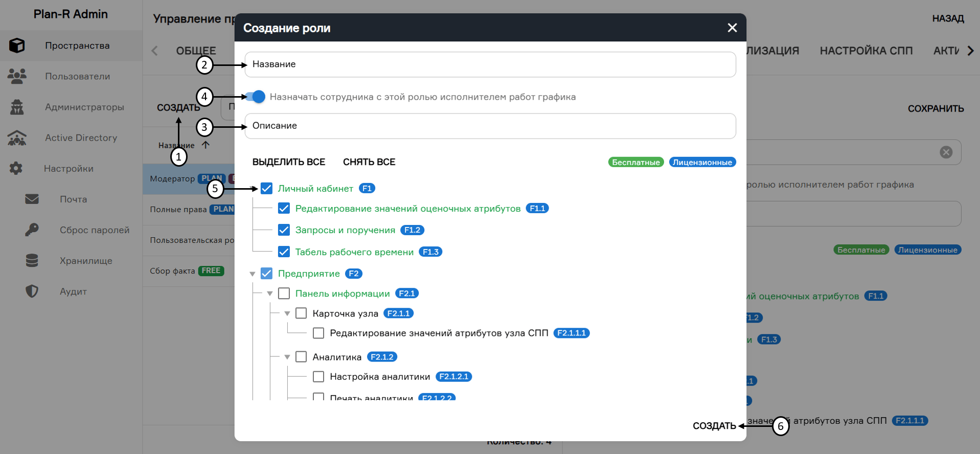Enable the Карточка узла checkbox

302,313
